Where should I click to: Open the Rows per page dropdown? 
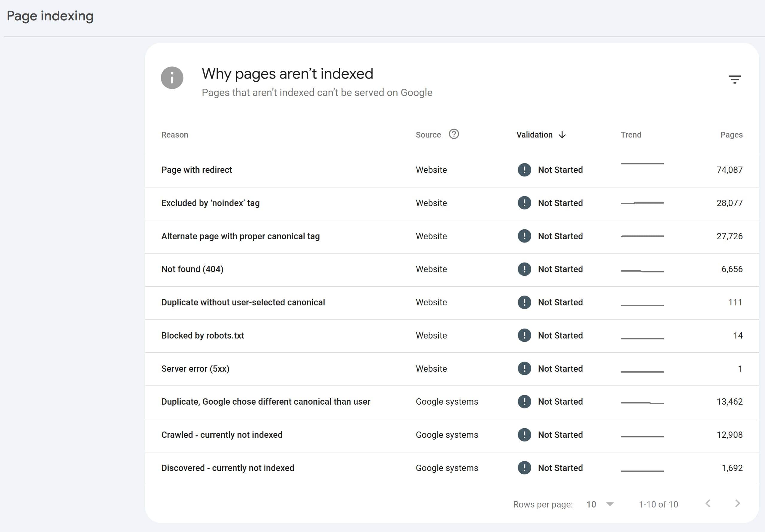pos(600,504)
